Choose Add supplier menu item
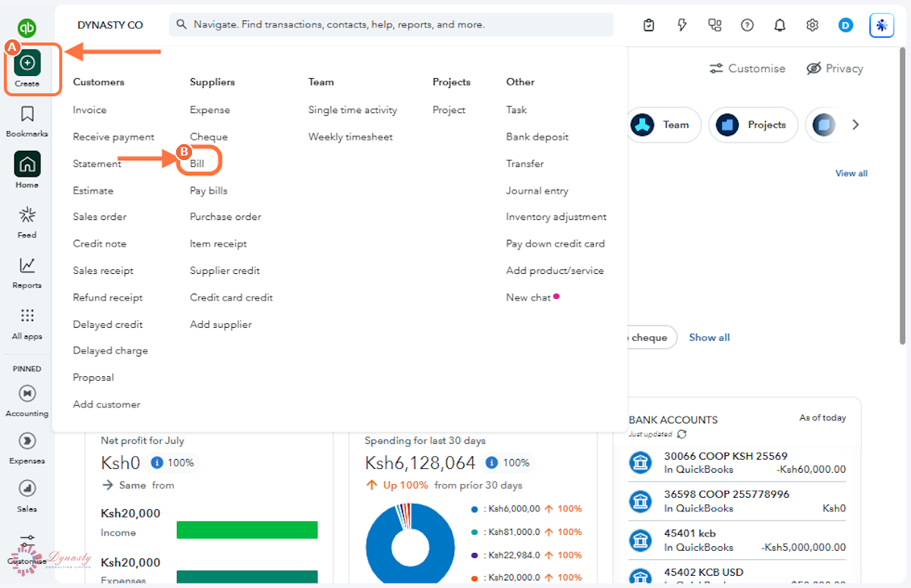The width and height of the screenshot is (911, 588). (x=221, y=324)
